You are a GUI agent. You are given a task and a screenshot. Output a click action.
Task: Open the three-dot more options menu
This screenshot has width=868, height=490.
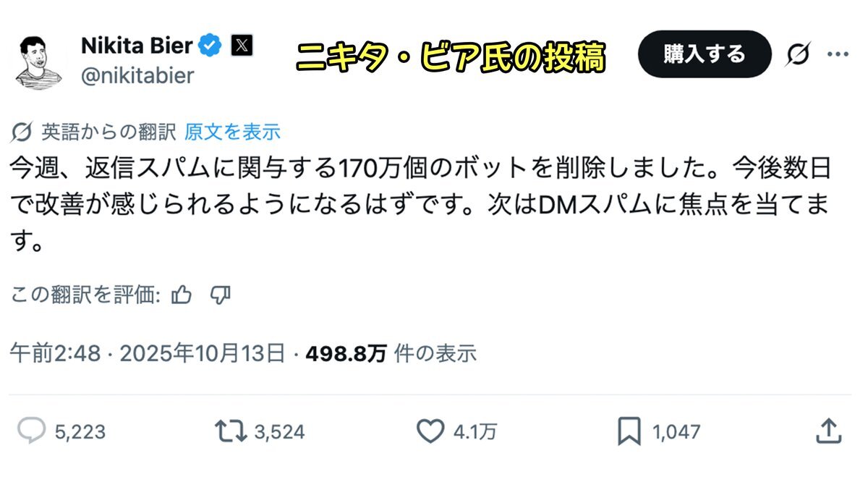[x=838, y=54]
